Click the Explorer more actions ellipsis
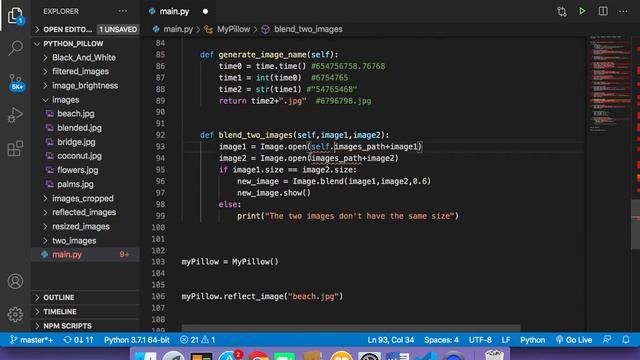 click(122, 11)
